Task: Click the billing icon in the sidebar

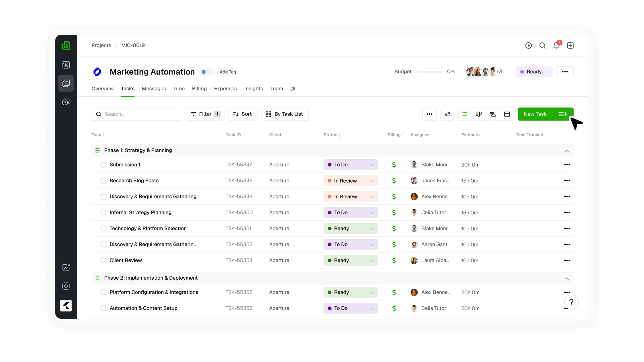Action: pyautogui.click(x=66, y=102)
